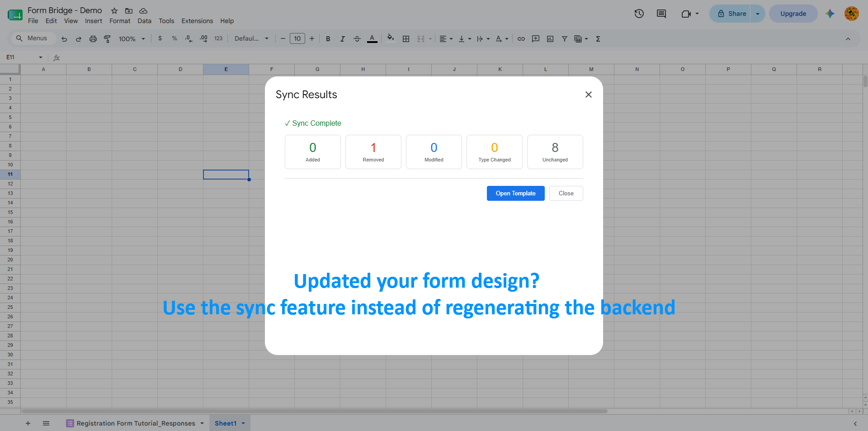Open version history clock icon

639,14
